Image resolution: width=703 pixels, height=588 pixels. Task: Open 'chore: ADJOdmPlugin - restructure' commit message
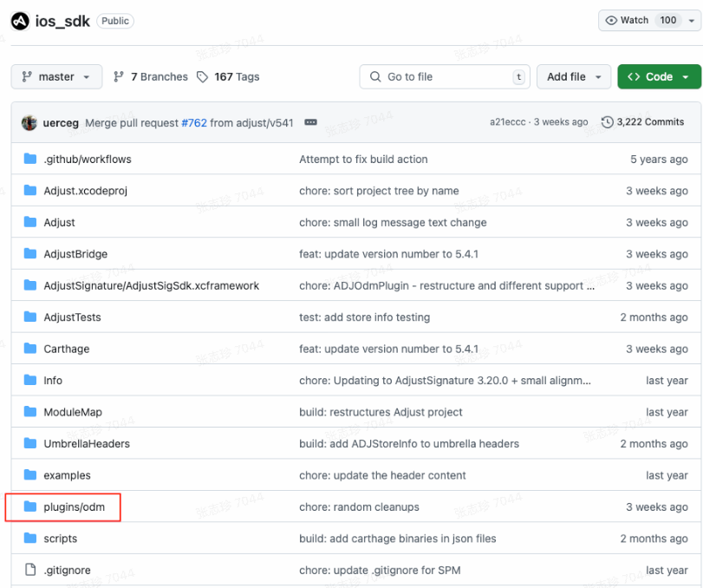(x=446, y=285)
